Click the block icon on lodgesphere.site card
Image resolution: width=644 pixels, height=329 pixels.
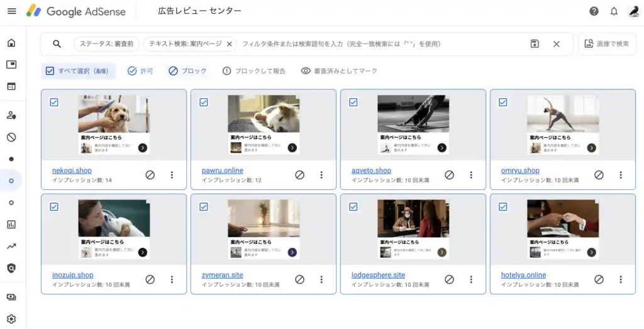[x=449, y=279]
